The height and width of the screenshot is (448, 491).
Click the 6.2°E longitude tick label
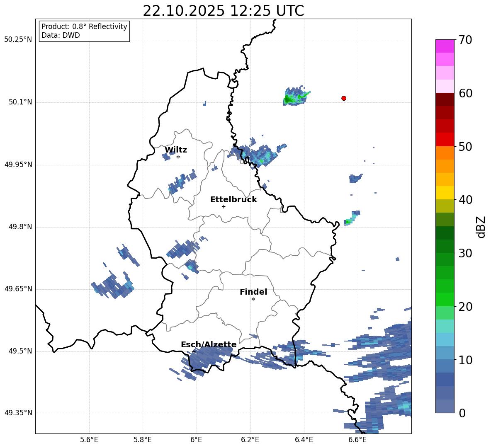pos(250,439)
